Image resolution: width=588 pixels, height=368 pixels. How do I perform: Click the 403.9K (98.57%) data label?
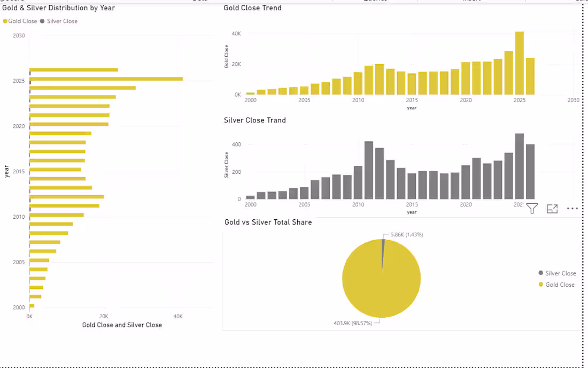[353, 323]
